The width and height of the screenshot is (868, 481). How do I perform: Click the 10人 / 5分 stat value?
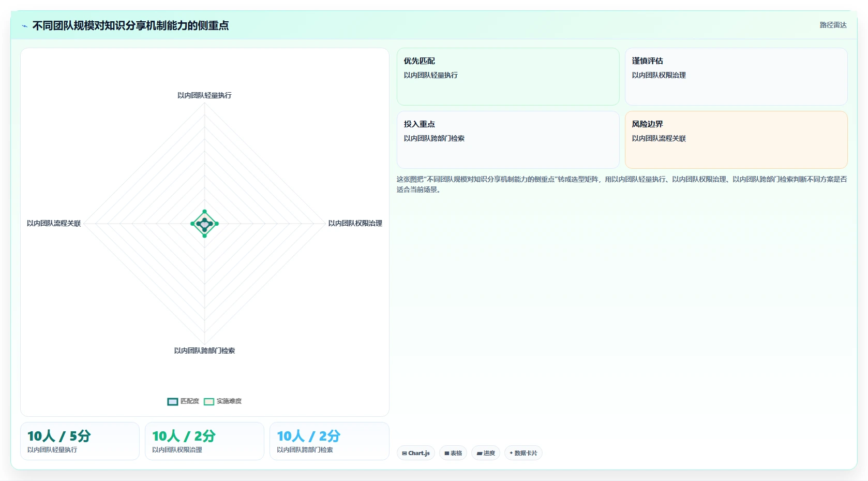click(x=59, y=436)
